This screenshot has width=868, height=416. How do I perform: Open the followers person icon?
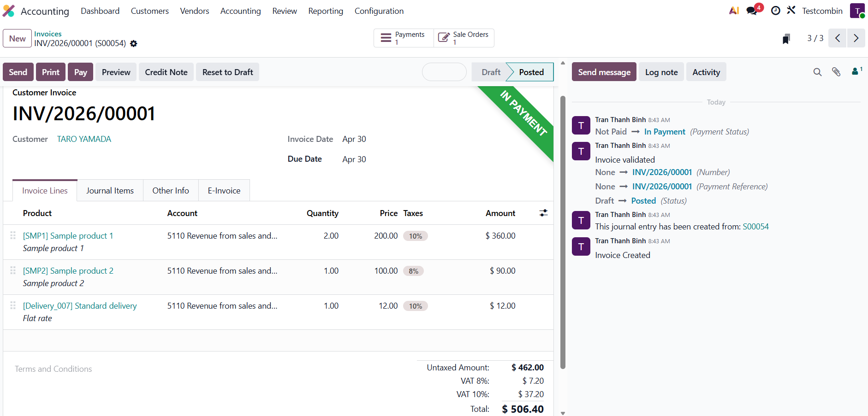click(x=856, y=71)
